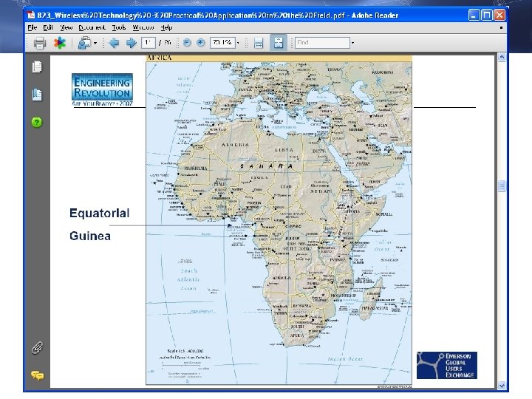Click the vertical scrollbar down arrow

tap(502, 386)
